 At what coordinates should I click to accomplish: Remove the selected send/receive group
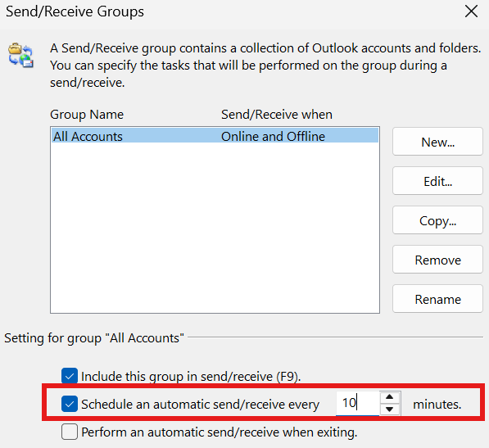[x=437, y=260]
